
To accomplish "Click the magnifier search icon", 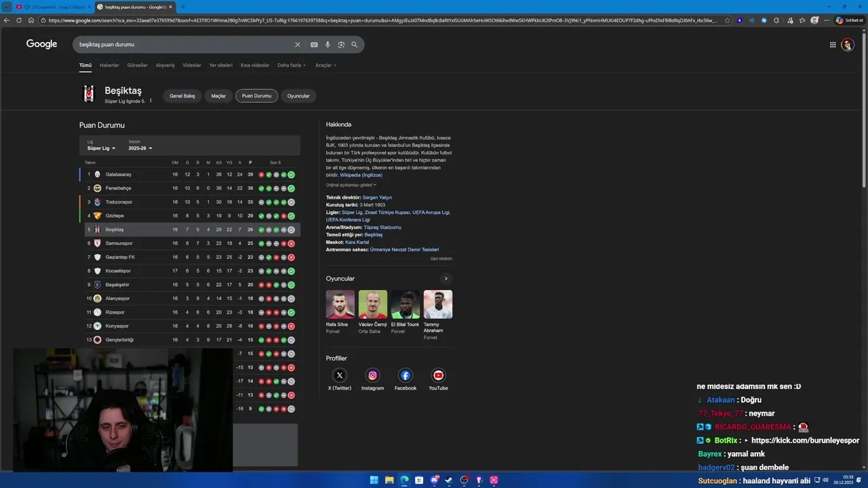I will coord(354,45).
